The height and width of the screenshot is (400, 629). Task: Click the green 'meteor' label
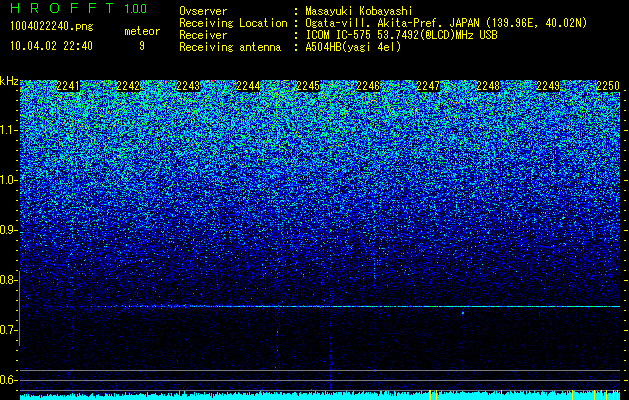pyautogui.click(x=142, y=31)
